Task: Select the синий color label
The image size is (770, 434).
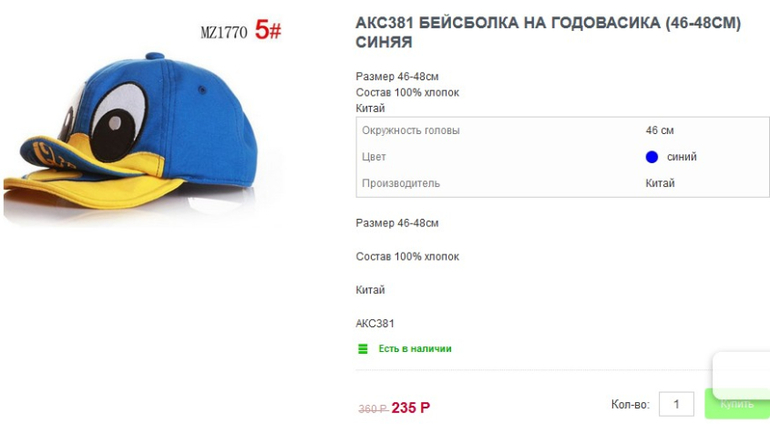Action: coord(682,157)
